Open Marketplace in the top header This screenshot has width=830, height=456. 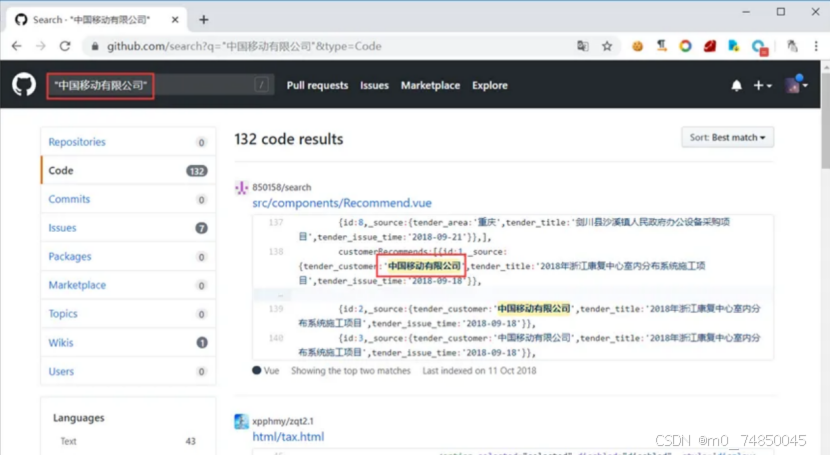430,85
